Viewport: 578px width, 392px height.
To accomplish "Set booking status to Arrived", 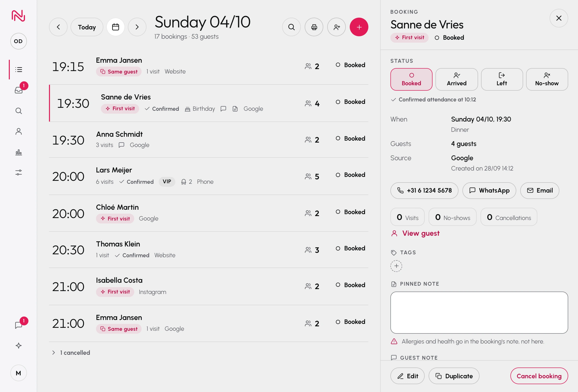I will tap(457, 79).
